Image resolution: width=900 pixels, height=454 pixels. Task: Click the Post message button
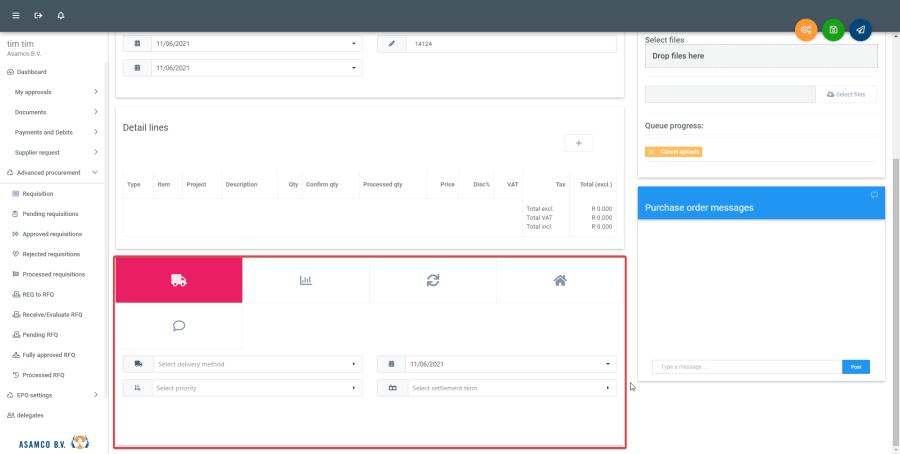coord(855,367)
